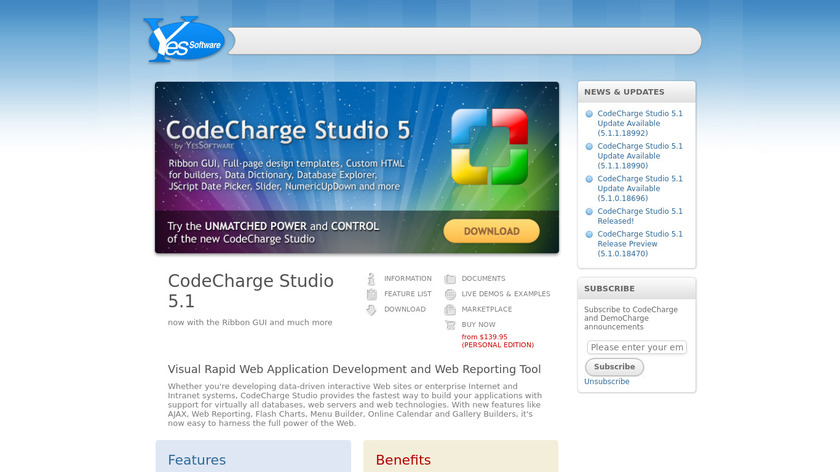The height and width of the screenshot is (472, 840).
Task: Click the Information icon
Action: pos(371,279)
